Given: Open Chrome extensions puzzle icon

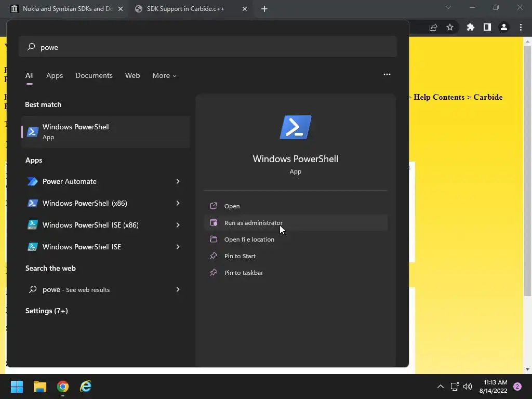Looking at the screenshot, I should [x=471, y=27].
